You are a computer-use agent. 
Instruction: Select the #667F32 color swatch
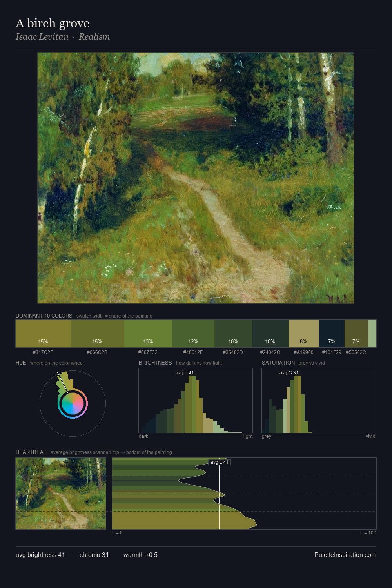[x=148, y=334]
